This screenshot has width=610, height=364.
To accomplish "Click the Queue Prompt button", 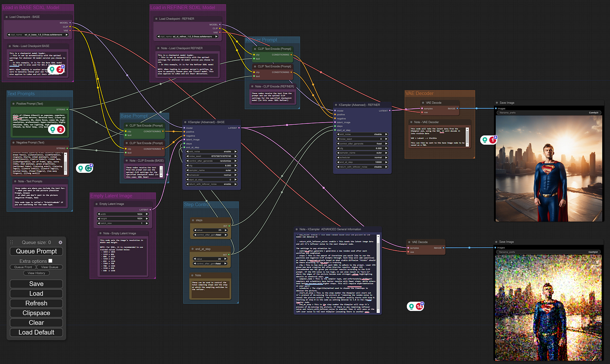I will (36, 251).
